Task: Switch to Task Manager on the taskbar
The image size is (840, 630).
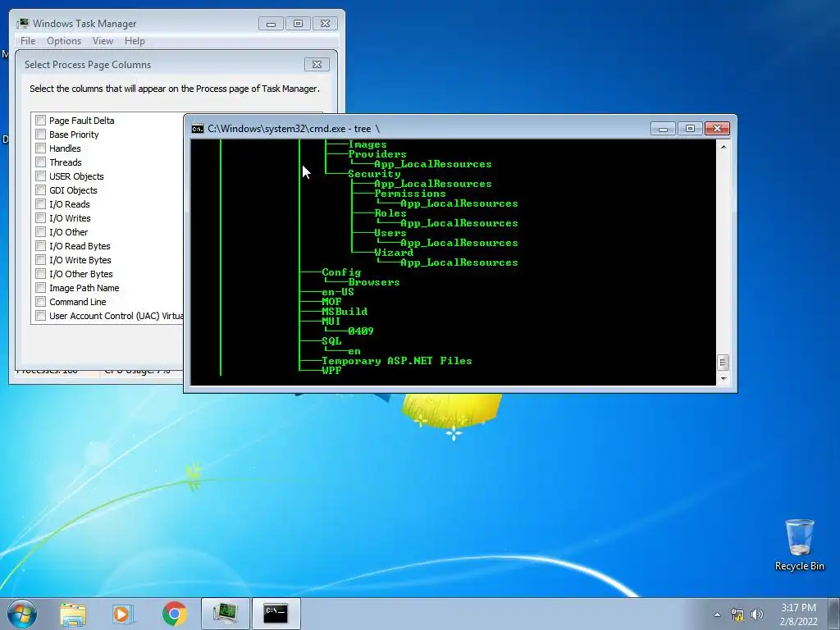Action: pyautogui.click(x=226, y=614)
